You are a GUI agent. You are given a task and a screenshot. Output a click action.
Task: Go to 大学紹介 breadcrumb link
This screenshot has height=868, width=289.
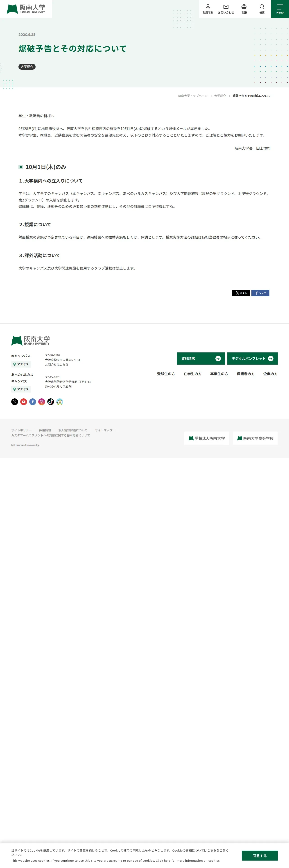point(220,96)
